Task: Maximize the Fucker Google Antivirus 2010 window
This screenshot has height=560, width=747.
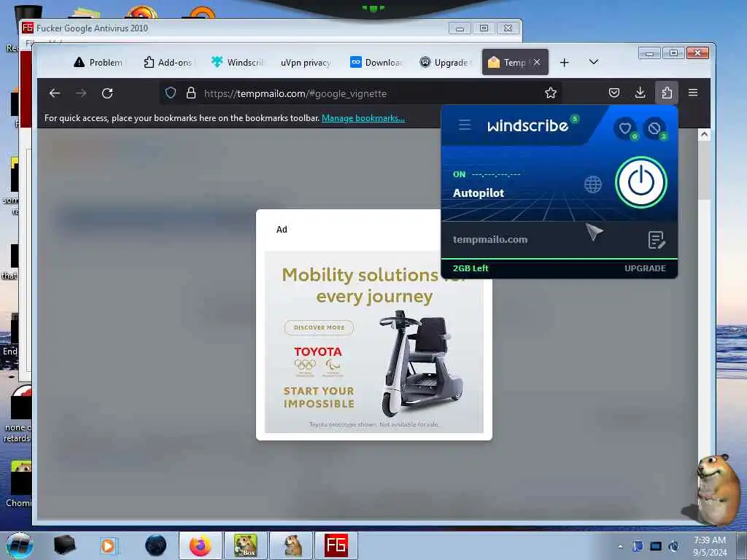Action: 484,28
